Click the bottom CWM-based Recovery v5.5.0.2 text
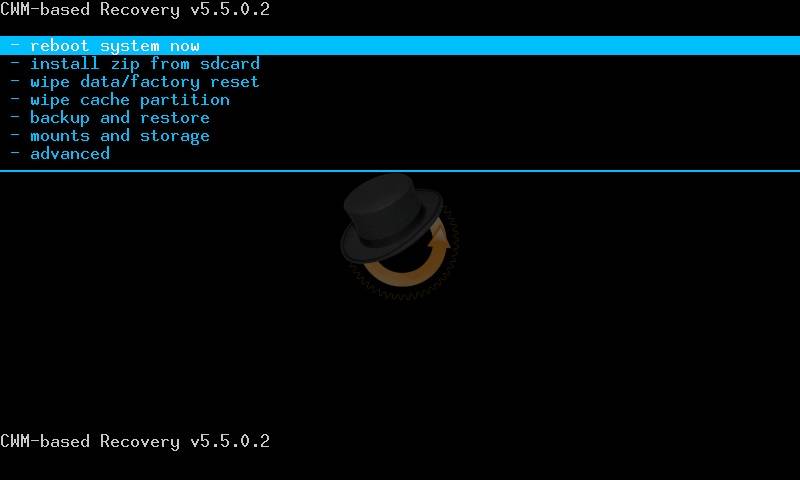The image size is (800, 480). [135, 441]
